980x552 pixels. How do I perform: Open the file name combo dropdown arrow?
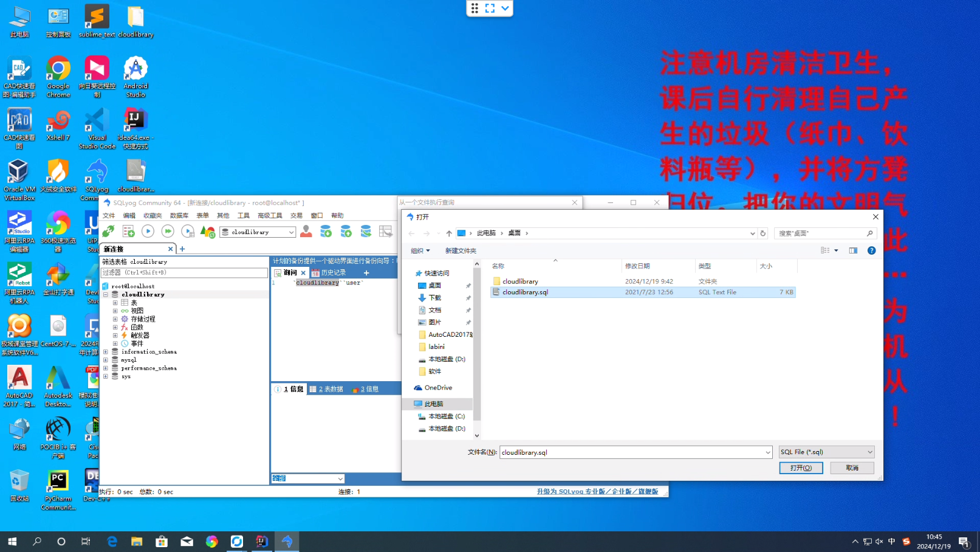768,452
